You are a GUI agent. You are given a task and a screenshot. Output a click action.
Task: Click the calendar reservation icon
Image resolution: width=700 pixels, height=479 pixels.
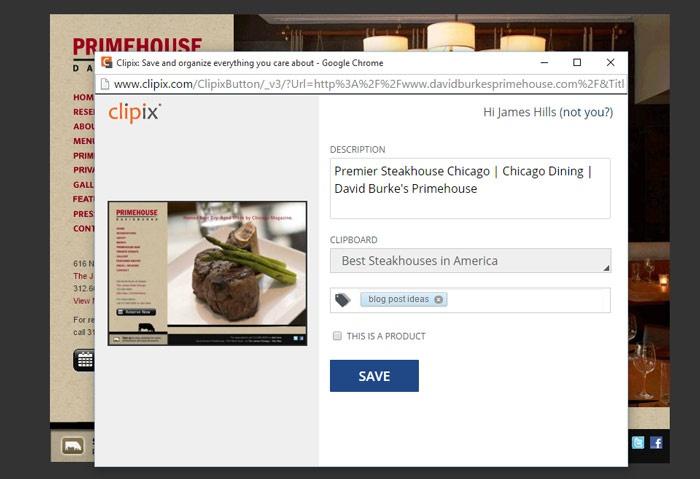pyautogui.click(x=84, y=360)
